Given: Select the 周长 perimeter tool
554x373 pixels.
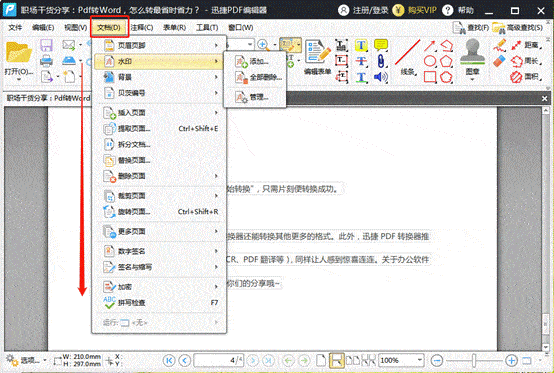Looking at the screenshot, I should pyautogui.click(x=526, y=61).
